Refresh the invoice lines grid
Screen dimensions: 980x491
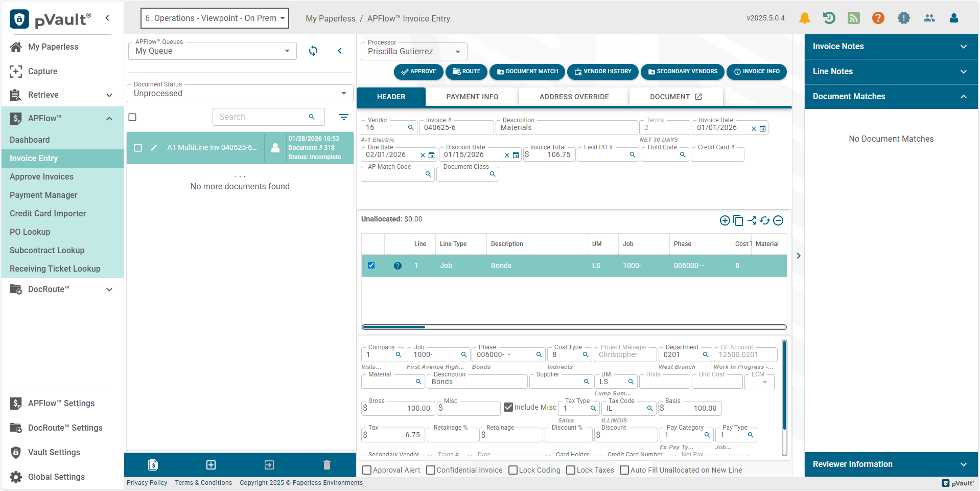click(765, 220)
